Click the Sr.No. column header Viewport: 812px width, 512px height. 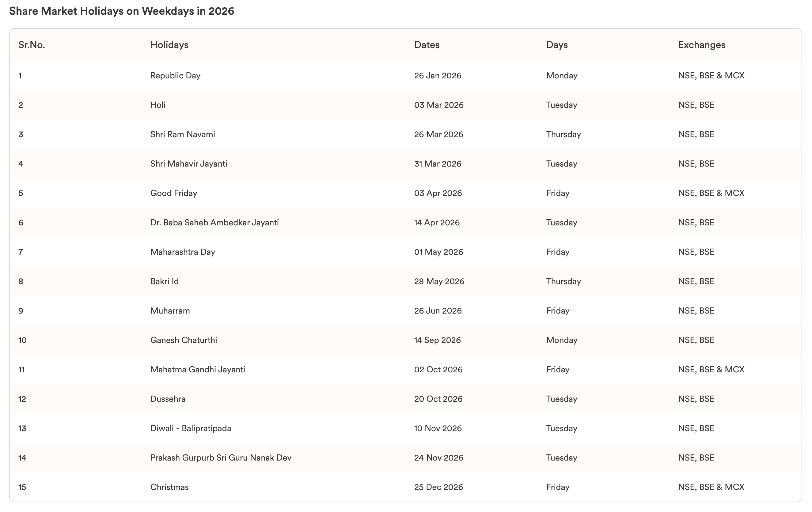32,45
